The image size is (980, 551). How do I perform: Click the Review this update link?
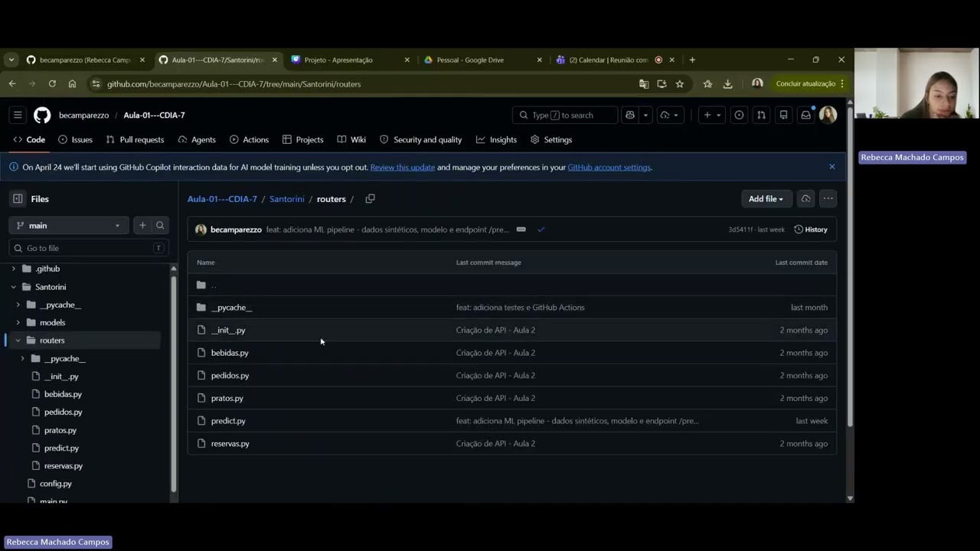pos(403,167)
